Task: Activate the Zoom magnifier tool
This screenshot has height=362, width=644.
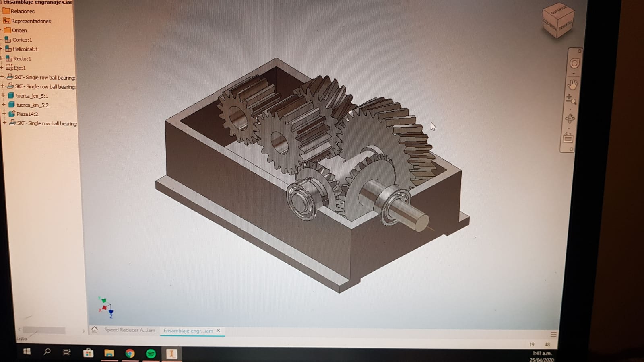Action: click(571, 99)
